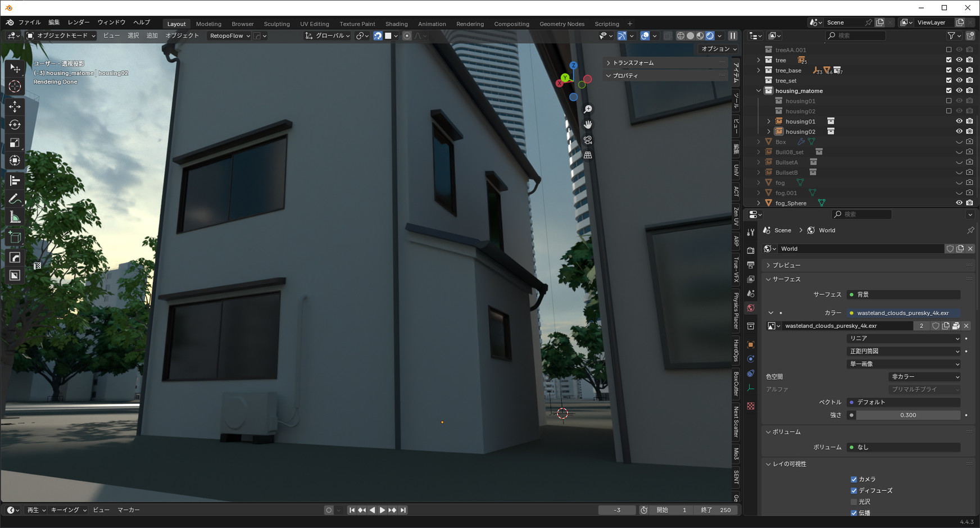Select the Rotate tool in toolbar
The width and height of the screenshot is (980, 528).
[x=15, y=125]
